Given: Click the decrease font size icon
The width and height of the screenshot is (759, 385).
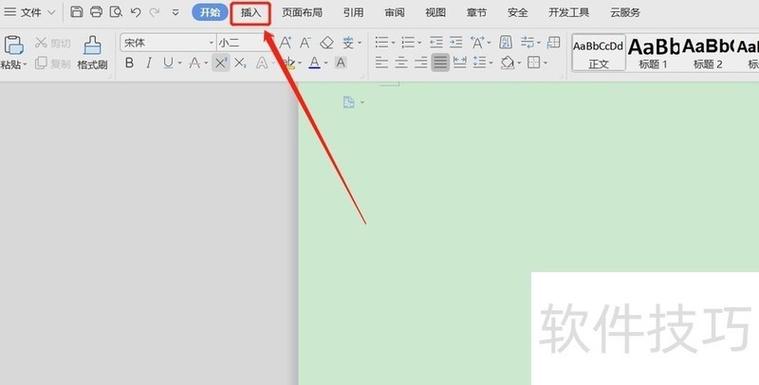Looking at the screenshot, I should point(305,43).
